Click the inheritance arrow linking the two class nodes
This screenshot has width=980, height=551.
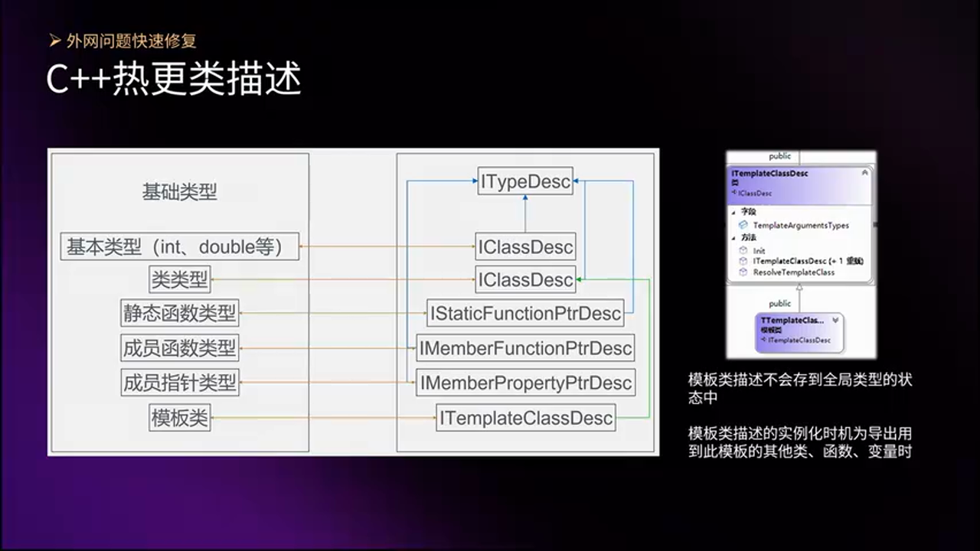point(799,285)
